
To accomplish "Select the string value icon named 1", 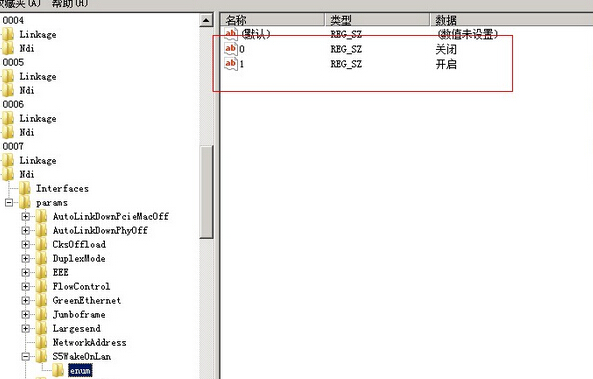I will (x=230, y=64).
